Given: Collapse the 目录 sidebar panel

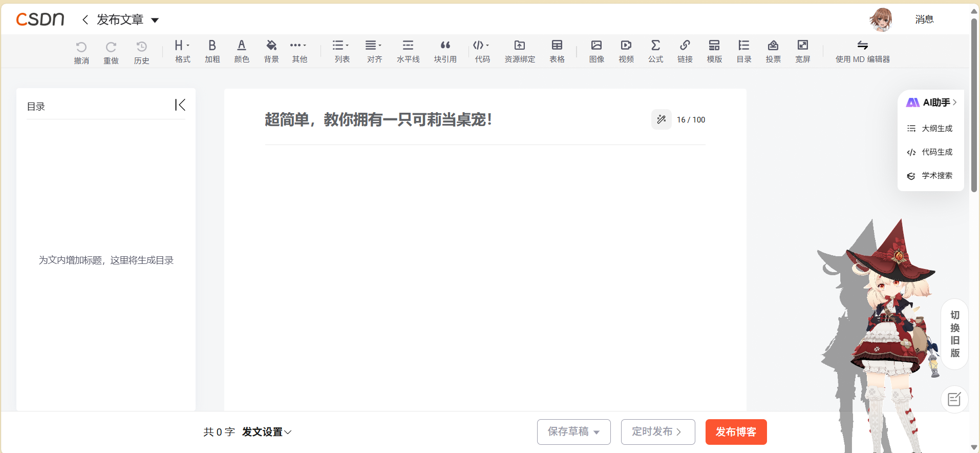Looking at the screenshot, I should click(180, 105).
